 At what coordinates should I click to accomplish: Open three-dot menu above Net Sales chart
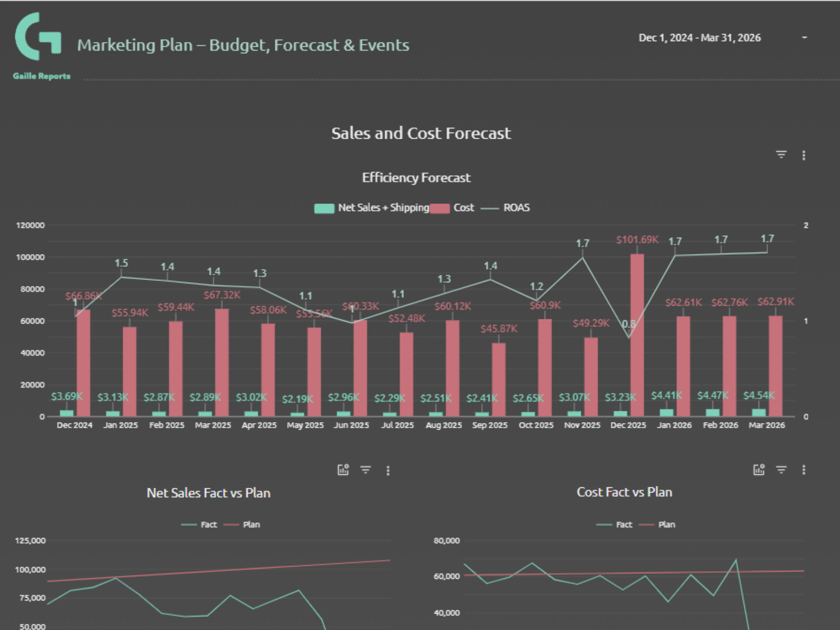click(x=388, y=470)
